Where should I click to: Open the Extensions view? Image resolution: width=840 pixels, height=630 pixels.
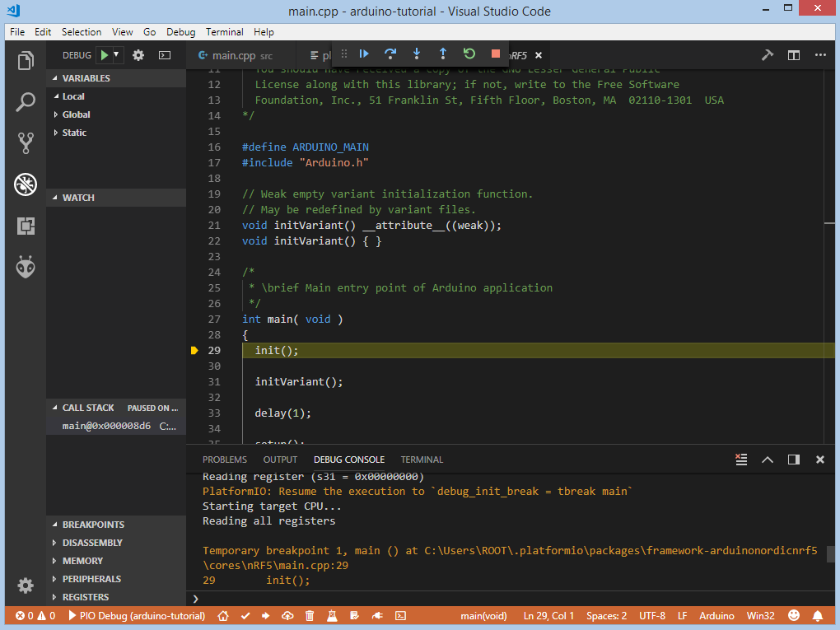[26, 226]
